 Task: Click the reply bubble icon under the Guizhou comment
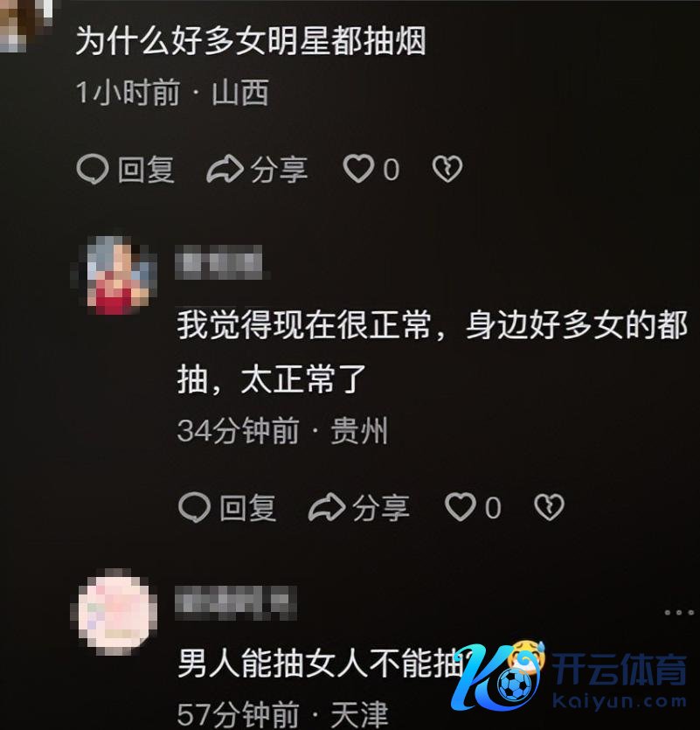[194, 507]
